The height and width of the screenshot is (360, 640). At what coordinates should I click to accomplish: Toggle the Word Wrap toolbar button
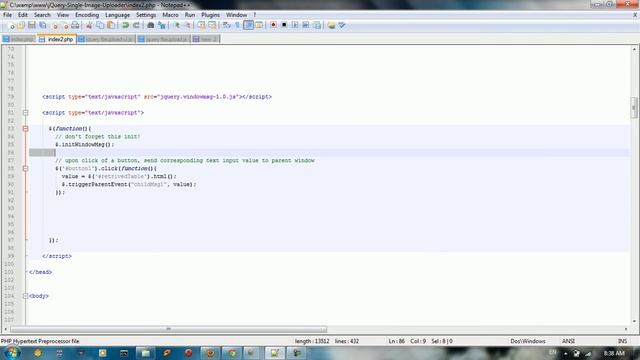(x=227, y=25)
